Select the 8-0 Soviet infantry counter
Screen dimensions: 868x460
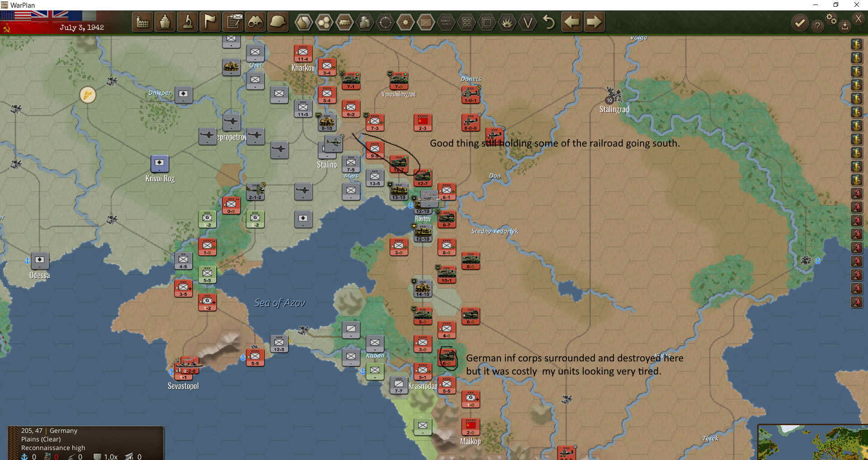(x=447, y=247)
